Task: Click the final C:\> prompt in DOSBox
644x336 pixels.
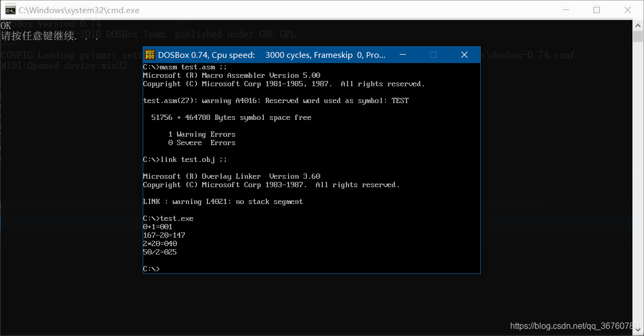Action: (152, 269)
